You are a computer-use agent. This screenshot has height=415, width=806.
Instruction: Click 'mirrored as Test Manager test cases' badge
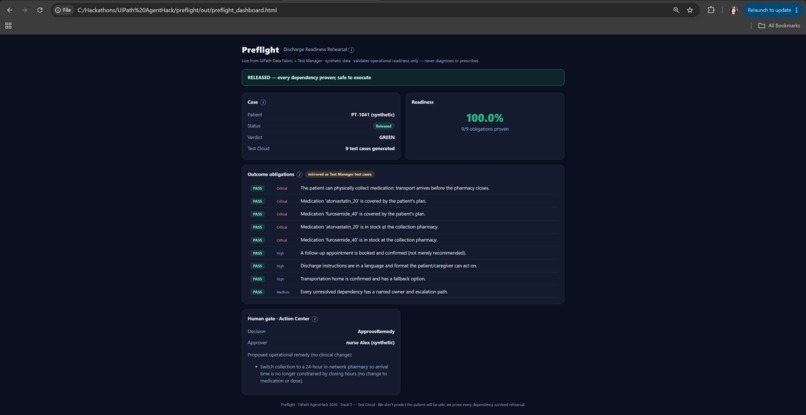point(340,175)
